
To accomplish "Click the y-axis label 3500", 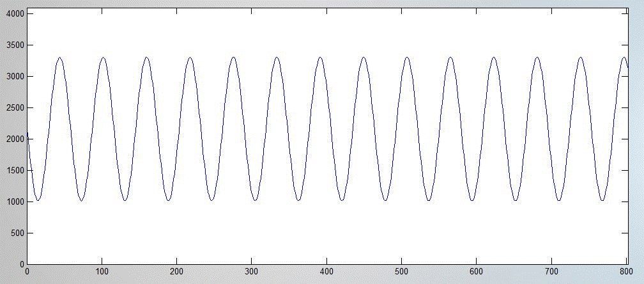I will [x=15, y=45].
